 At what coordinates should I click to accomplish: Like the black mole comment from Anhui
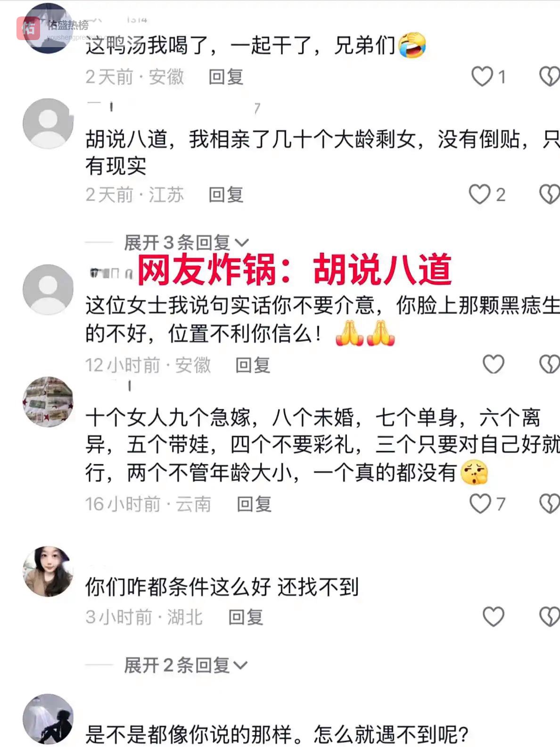click(x=494, y=364)
